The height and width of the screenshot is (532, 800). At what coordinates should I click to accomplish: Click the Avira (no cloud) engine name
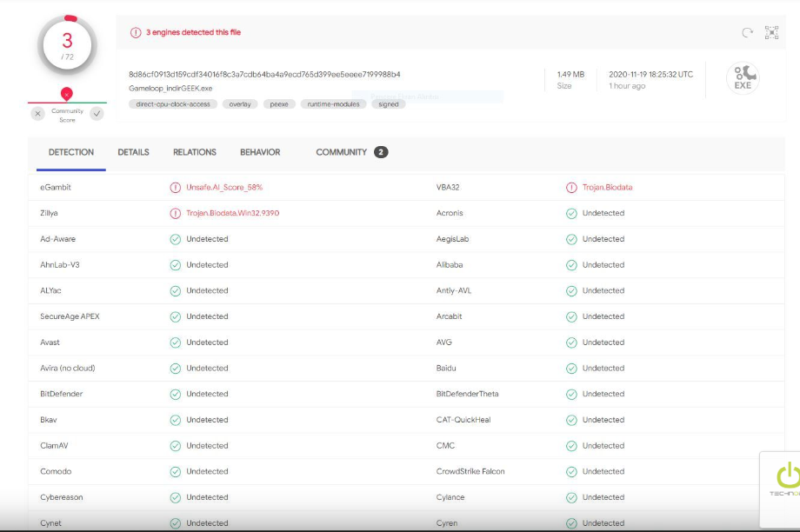pyautogui.click(x=67, y=369)
